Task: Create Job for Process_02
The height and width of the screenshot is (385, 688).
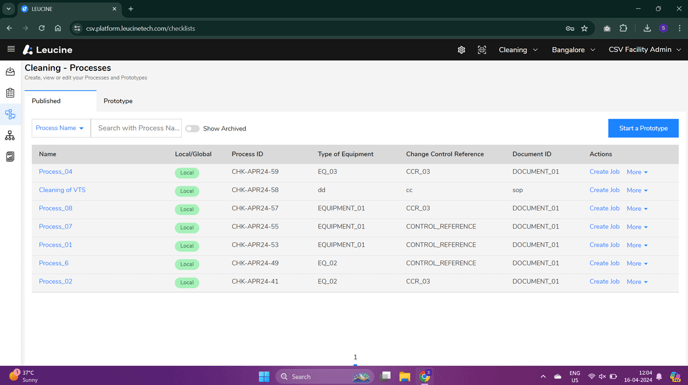Action: [604, 281]
